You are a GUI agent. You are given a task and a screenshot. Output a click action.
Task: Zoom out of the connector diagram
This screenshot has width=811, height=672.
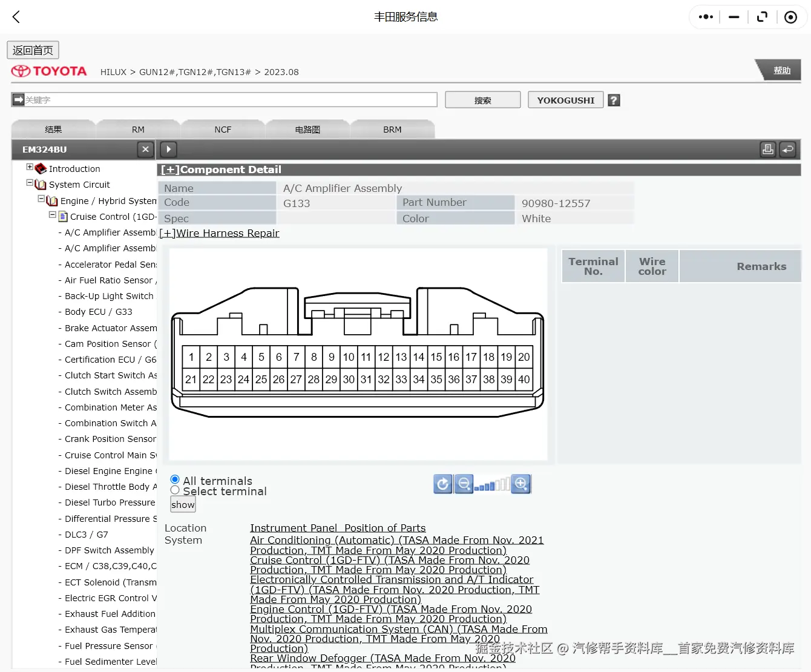click(464, 484)
